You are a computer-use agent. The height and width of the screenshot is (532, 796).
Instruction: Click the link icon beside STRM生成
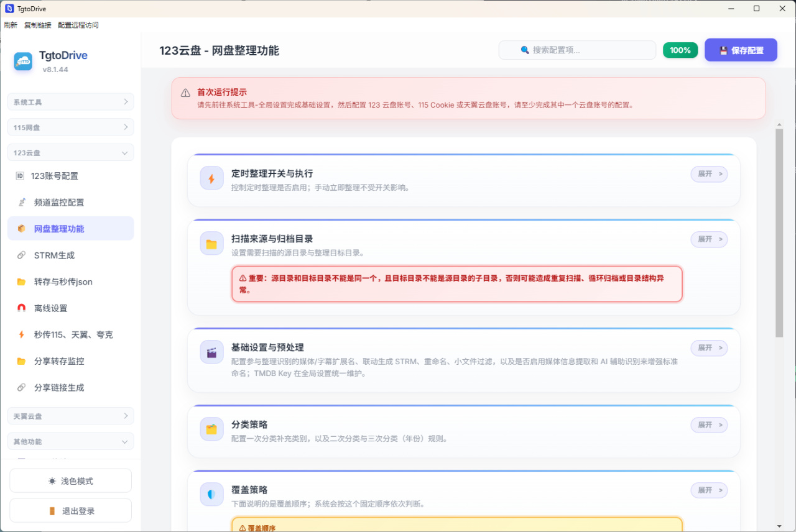tap(22, 255)
